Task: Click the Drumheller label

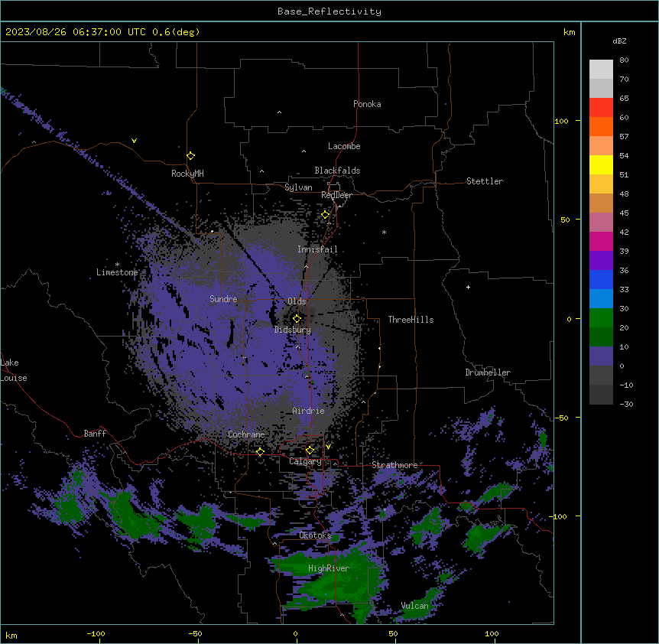Action: coord(488,372)
